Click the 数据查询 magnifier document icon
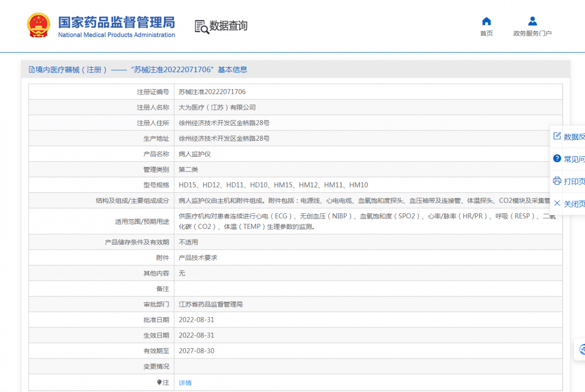 pos(201,26)
